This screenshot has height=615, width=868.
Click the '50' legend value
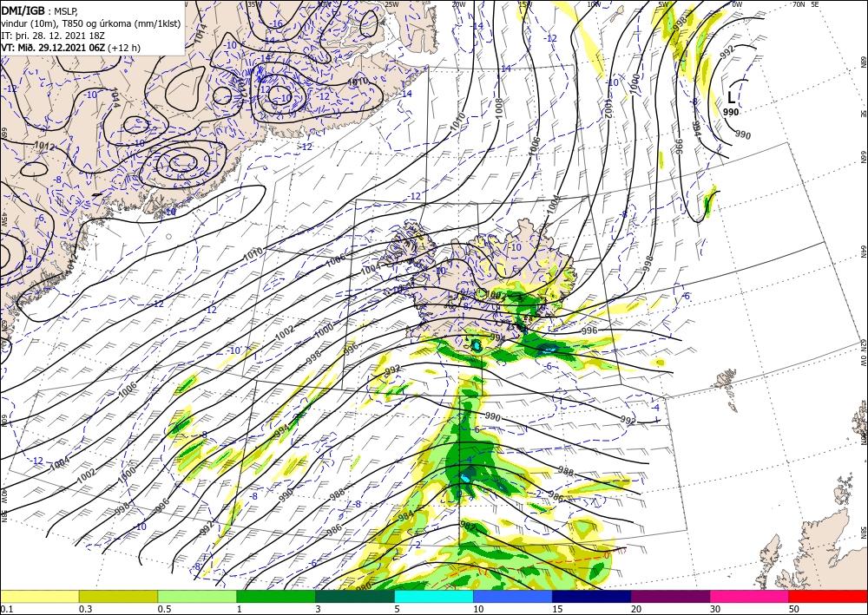(792, 609)
